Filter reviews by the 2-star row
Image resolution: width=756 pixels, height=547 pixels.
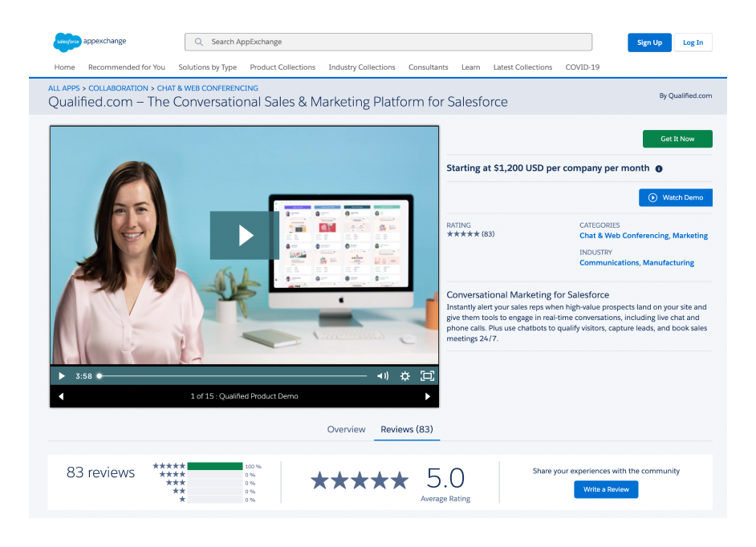coord(214,491)
